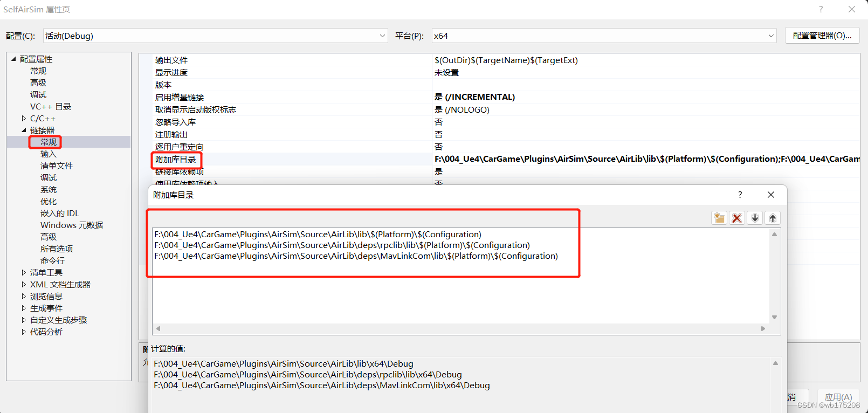Expand the 浏览信息 tree node
The width and height of the screenshot is (868, 413).
(x=24, y=296)
